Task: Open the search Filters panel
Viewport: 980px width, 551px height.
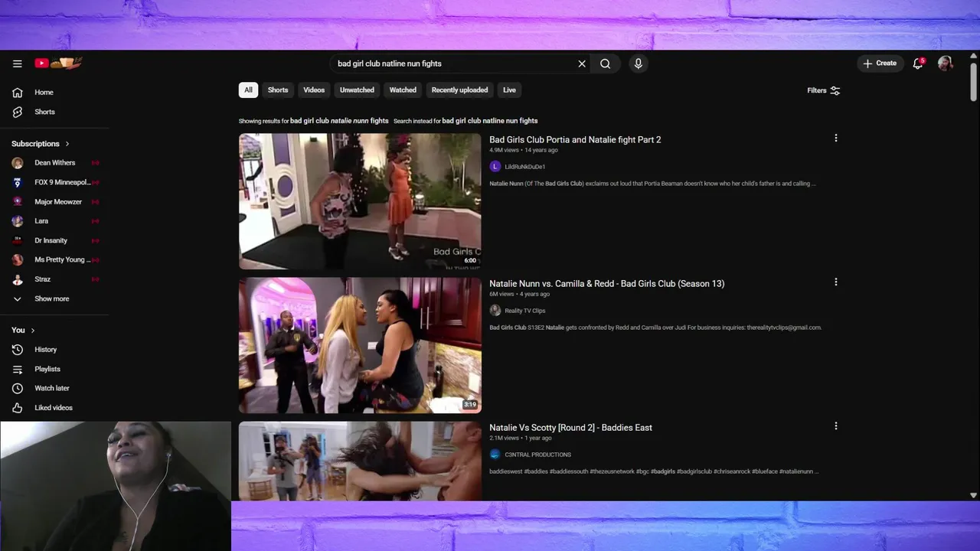Action: click(x=824, y=90)
